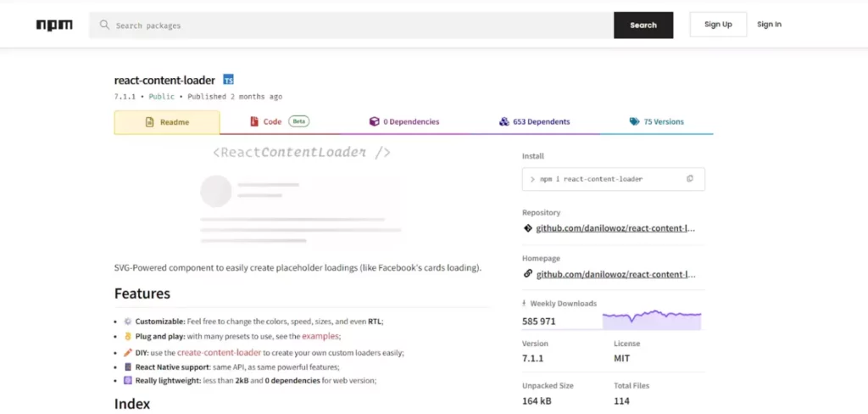Click the black Search button
The image size is (868, 414).
643,25
